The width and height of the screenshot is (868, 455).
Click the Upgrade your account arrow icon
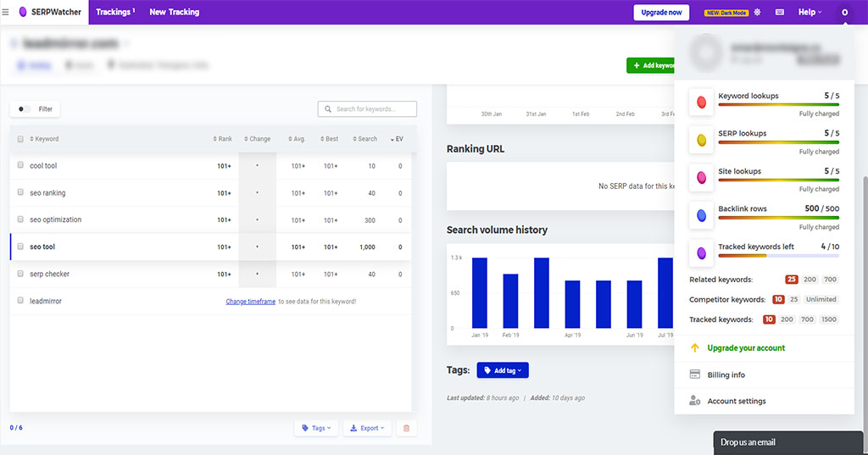[695, 347]
